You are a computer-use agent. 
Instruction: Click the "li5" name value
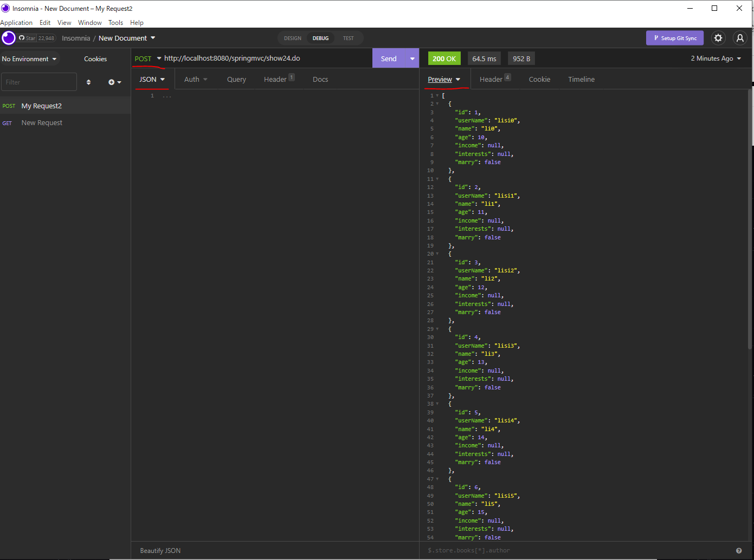[x=489, y=504]
